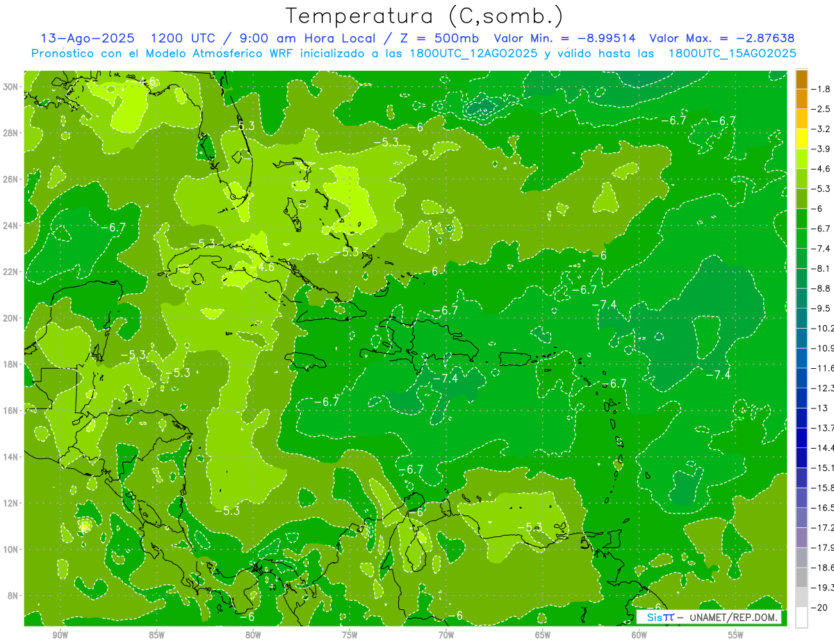
Task: Click the '18N' latitude axis label
Action: coord(11,364)
